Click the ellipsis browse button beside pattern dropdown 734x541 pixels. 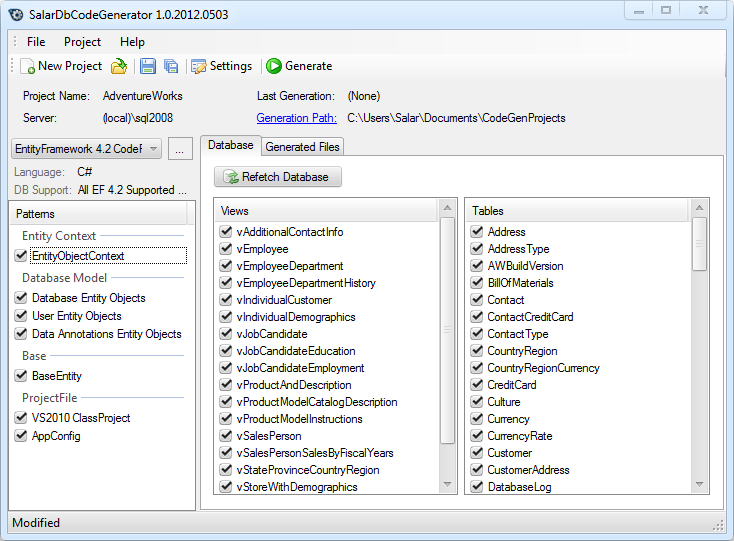click(x=180, y=149)
